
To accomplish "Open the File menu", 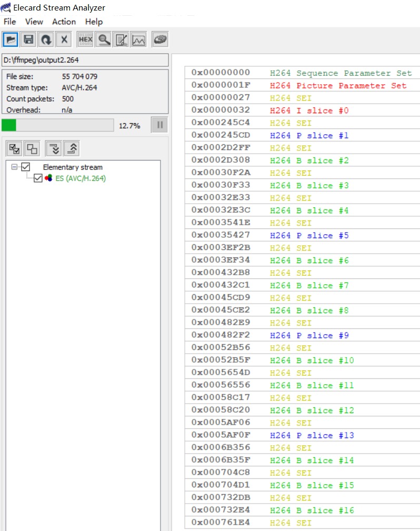I will (x=10, y=22).
